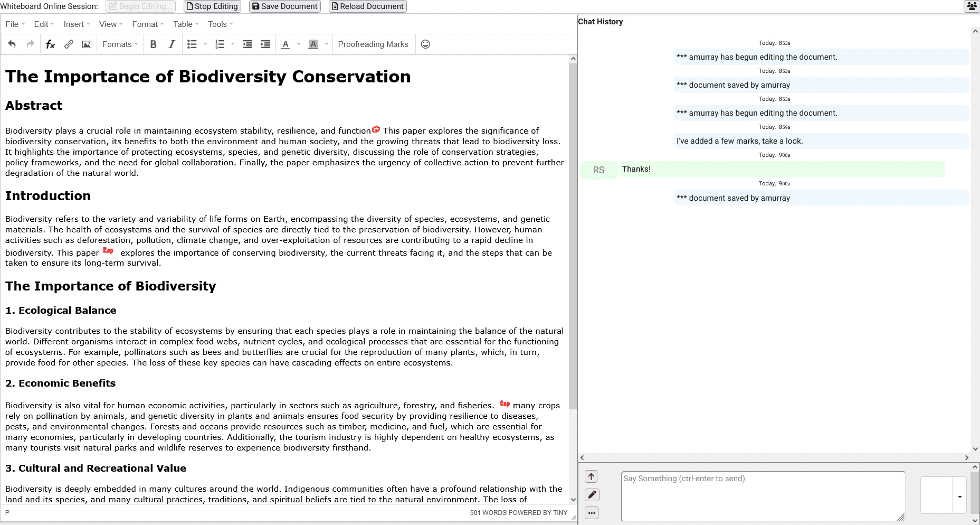Click the Save Document button
Viewport: 980px width, 525px height.
[x=285, y=6]
